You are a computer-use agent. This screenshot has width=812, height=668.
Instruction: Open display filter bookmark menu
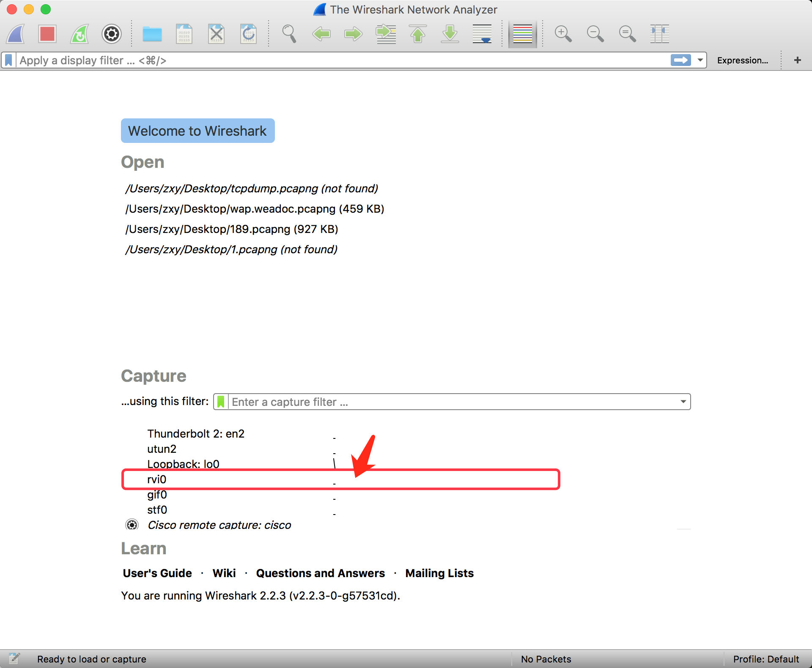click(x=8, y=60)
